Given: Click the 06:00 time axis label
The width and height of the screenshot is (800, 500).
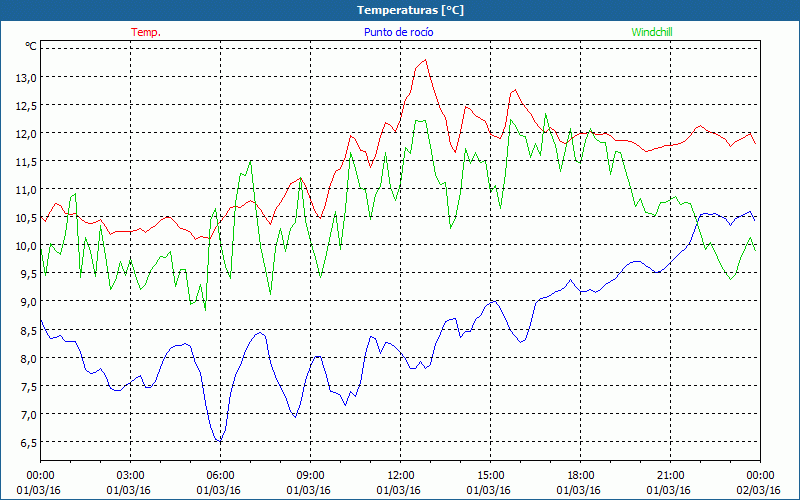Looking at the screenshot, I should coord(220,476).
